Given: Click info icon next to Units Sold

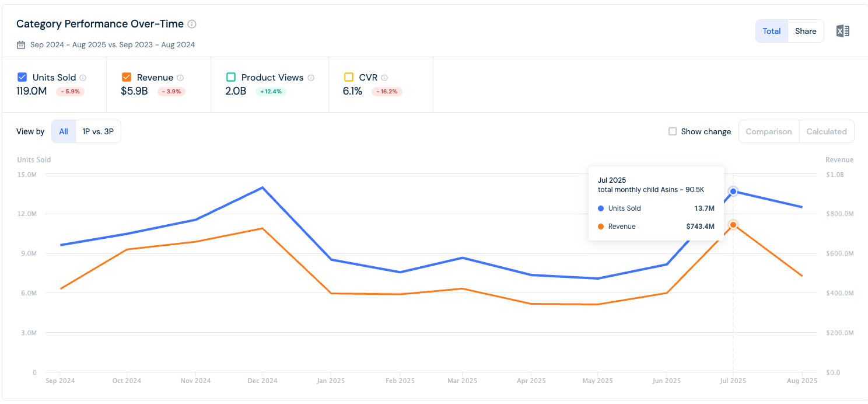Looking at the screenshot, I should click(83, 78).
